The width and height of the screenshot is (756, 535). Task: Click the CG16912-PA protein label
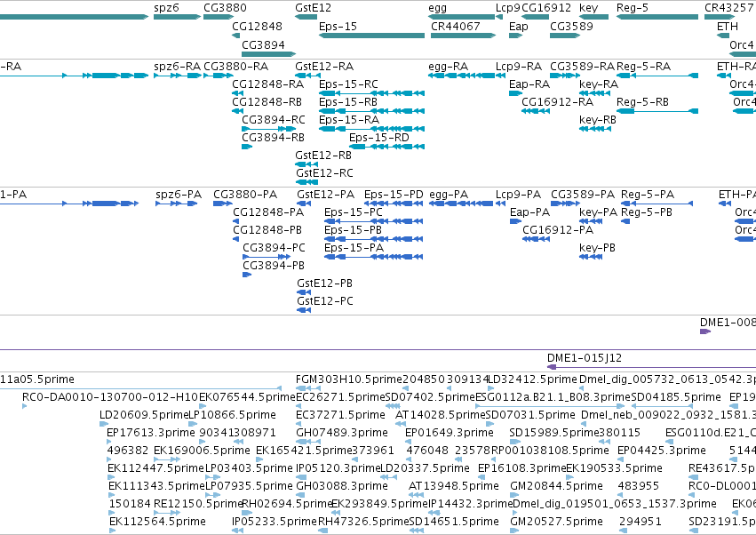point(558,230)
